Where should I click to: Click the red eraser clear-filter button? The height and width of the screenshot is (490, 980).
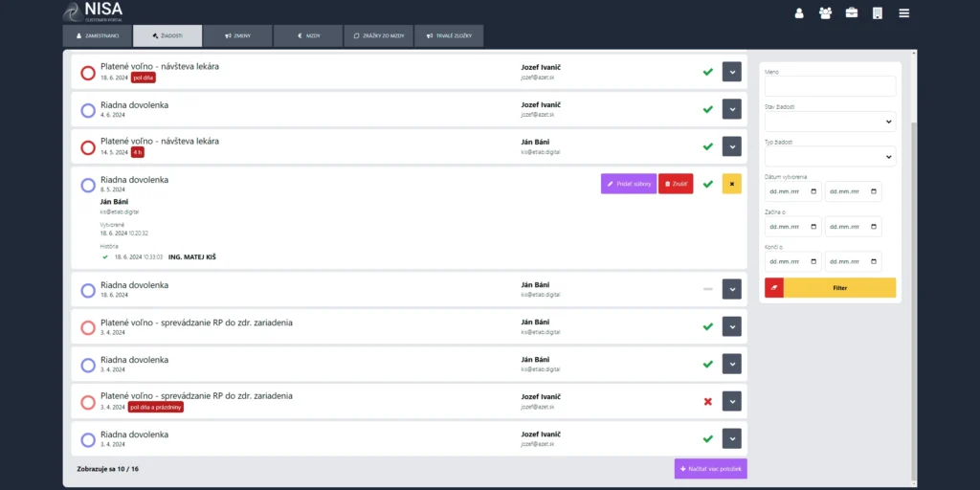[x=773, y=288]
